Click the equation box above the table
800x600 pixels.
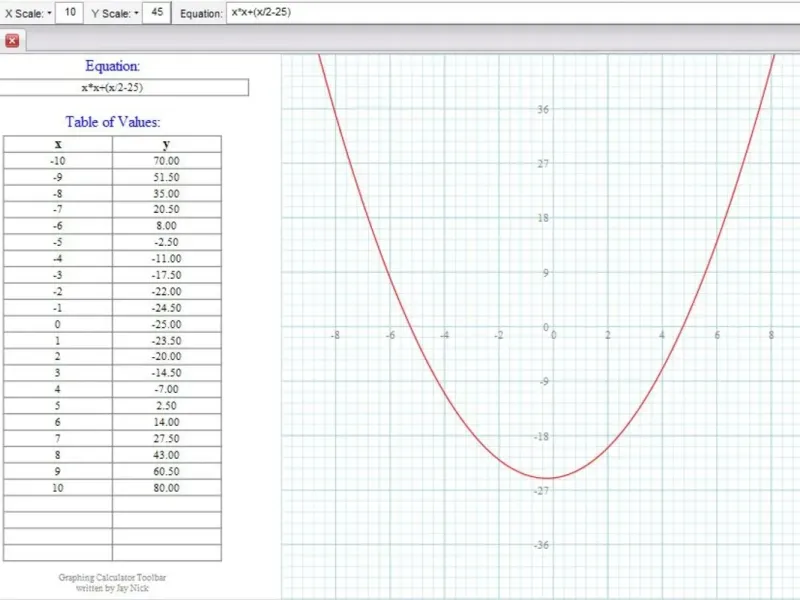(124, 87)
